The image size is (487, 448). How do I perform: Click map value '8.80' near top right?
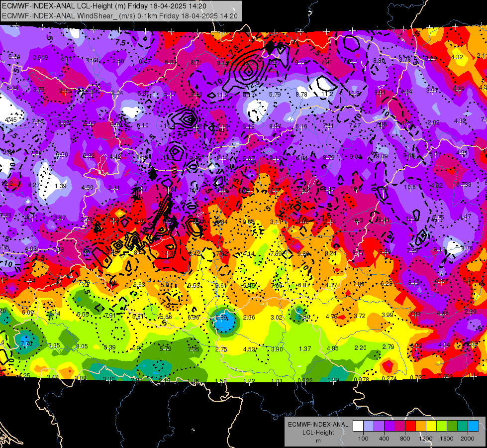pyautogui.click(x=379, y=61)
